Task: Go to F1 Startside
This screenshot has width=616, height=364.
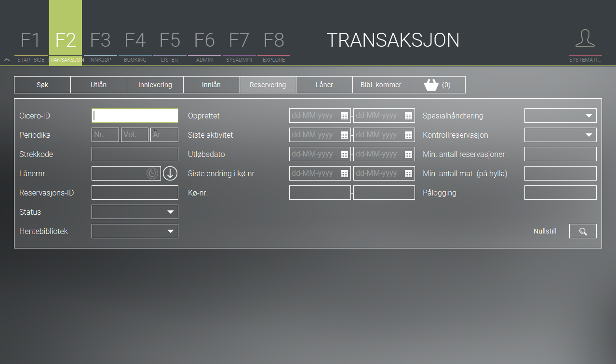Action: click(x=31, y=46)
